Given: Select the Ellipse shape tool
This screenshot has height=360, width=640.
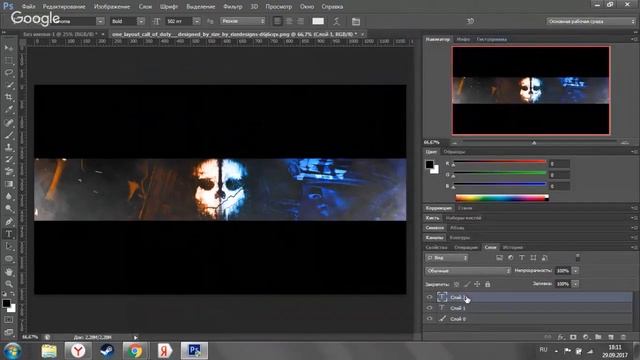Looking at the screenshot, I should point(9,259).
